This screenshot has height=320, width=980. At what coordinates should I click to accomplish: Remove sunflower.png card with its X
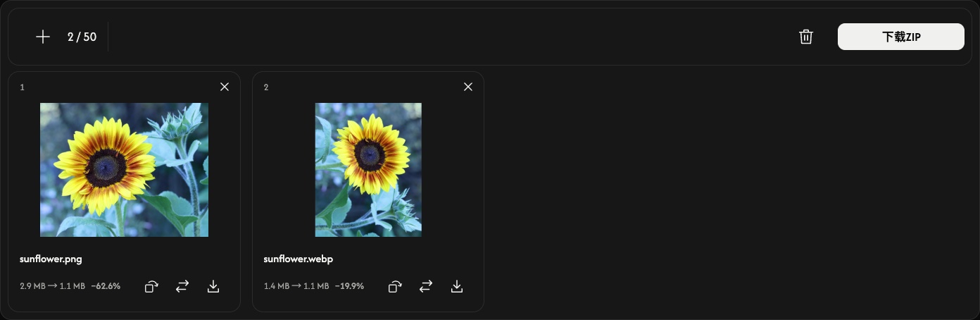225,87
